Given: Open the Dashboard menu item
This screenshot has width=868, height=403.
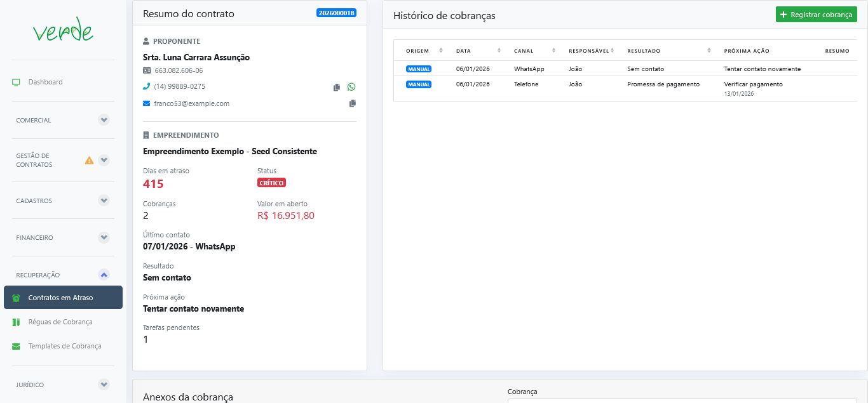Looking at the screenshot, I should coord(45,82).
